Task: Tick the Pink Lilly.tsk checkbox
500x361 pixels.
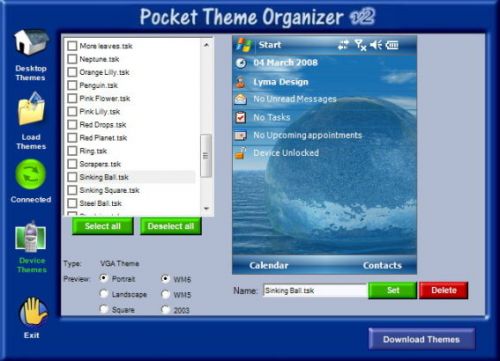Action: (x=72, y=111)
